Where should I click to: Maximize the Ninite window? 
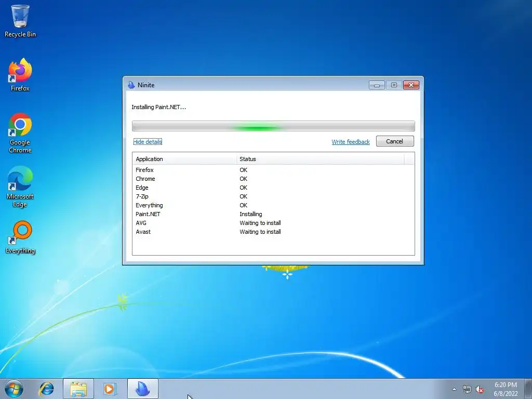[394, 85]
